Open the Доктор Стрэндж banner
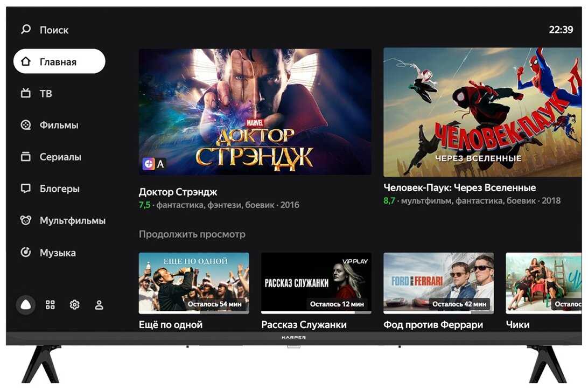588x390 pixels. coord(255,112)
